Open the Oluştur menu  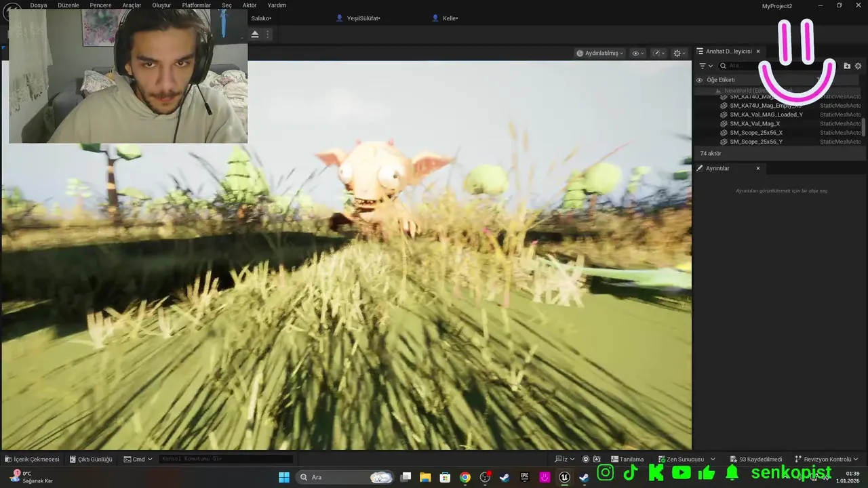161,5
